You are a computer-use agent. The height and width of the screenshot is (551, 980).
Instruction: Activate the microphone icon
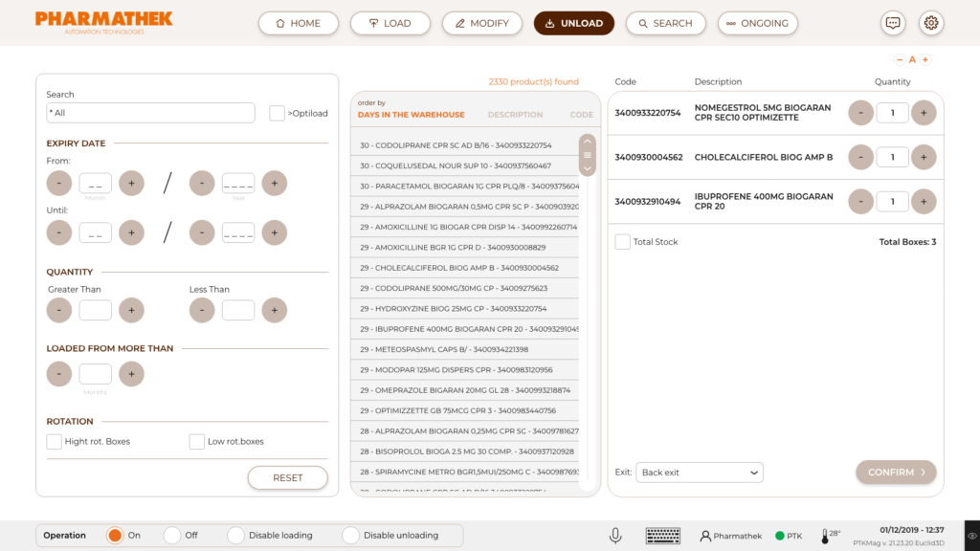(x=615, y=536)
